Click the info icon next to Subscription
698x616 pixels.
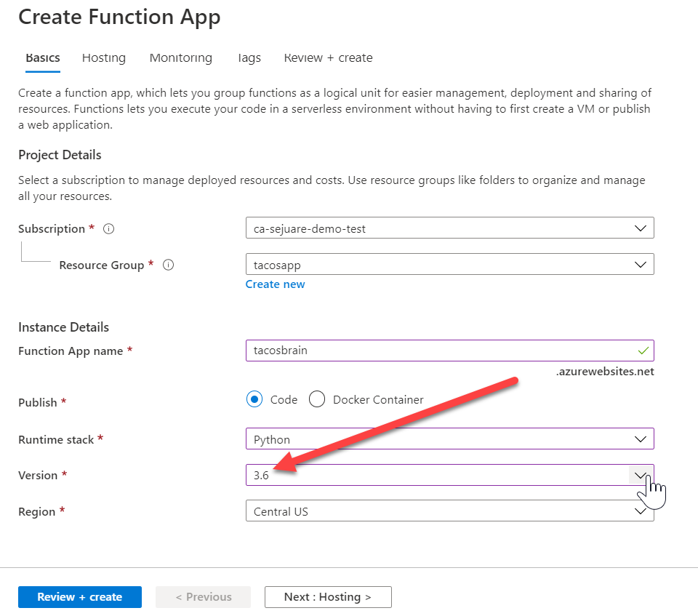(108, 228)
